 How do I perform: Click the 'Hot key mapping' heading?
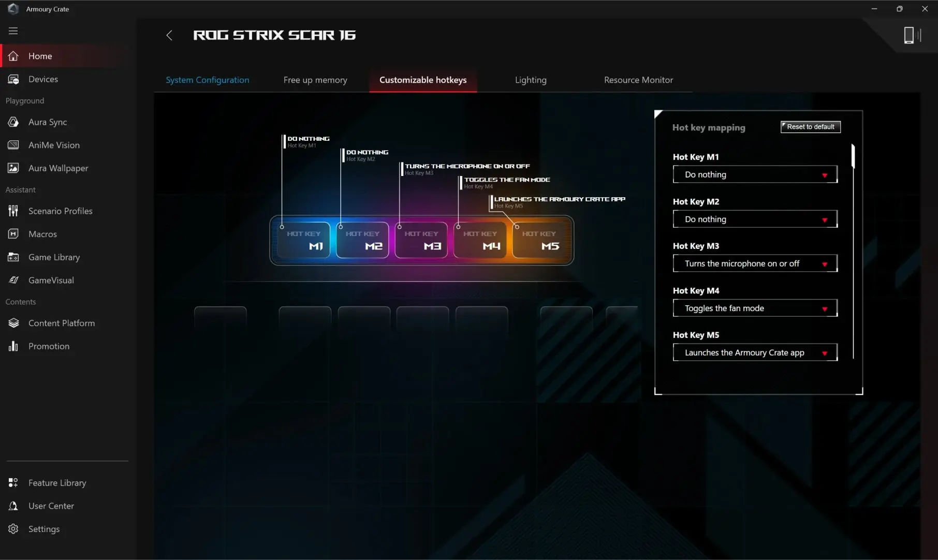[x=709, y=127]
